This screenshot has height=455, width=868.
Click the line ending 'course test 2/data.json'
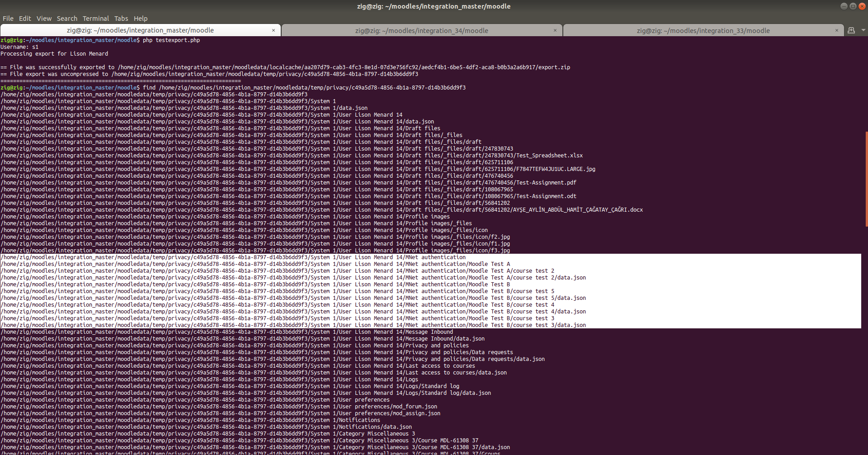pyautogui.click(x=293, y=278)
